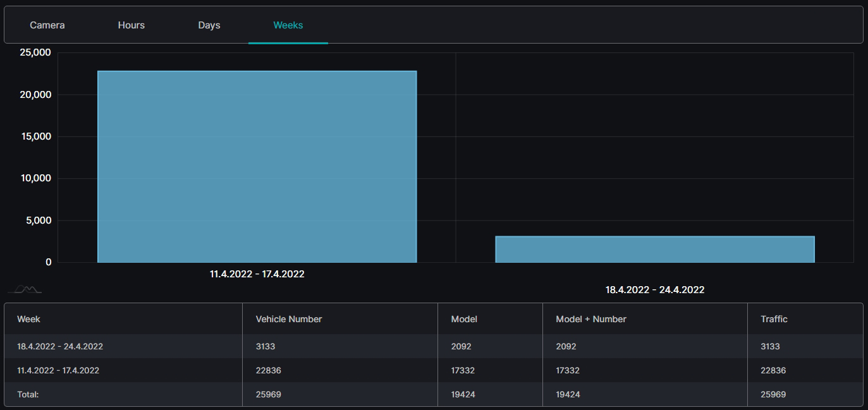Click Model total 19424
The image size is (868, 410).
[x=463, y=394]
